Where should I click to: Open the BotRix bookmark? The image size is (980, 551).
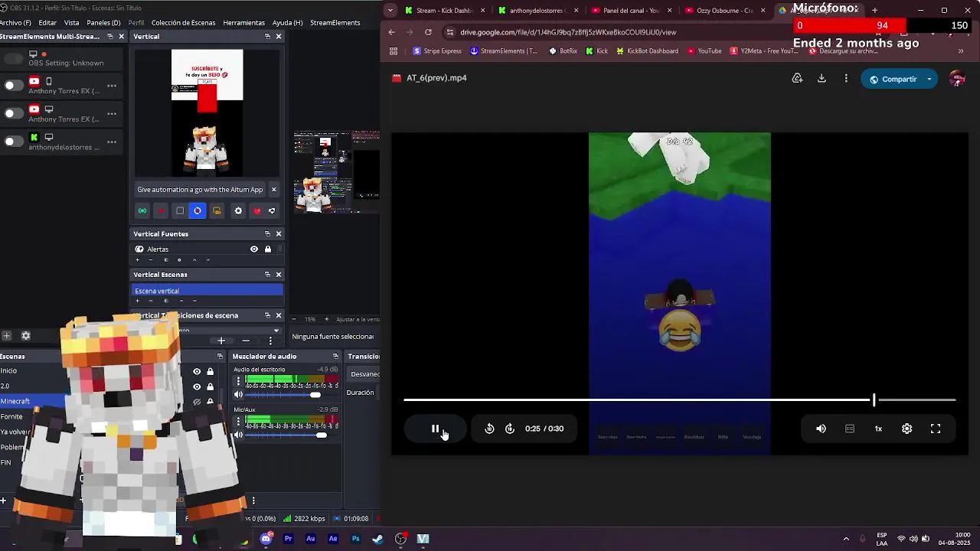[563, 51]
